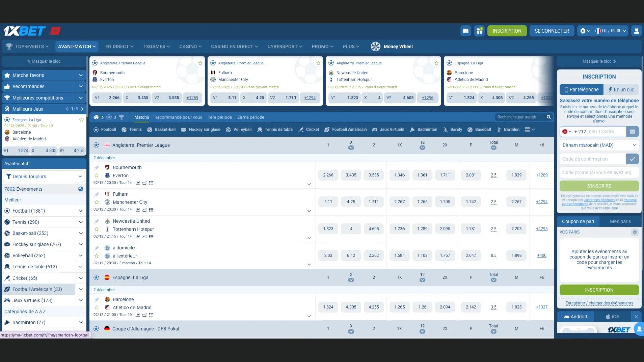Pin the Newcastle United vs Tottenham match
Screen dimensions: 644x362
click(97, 221)
